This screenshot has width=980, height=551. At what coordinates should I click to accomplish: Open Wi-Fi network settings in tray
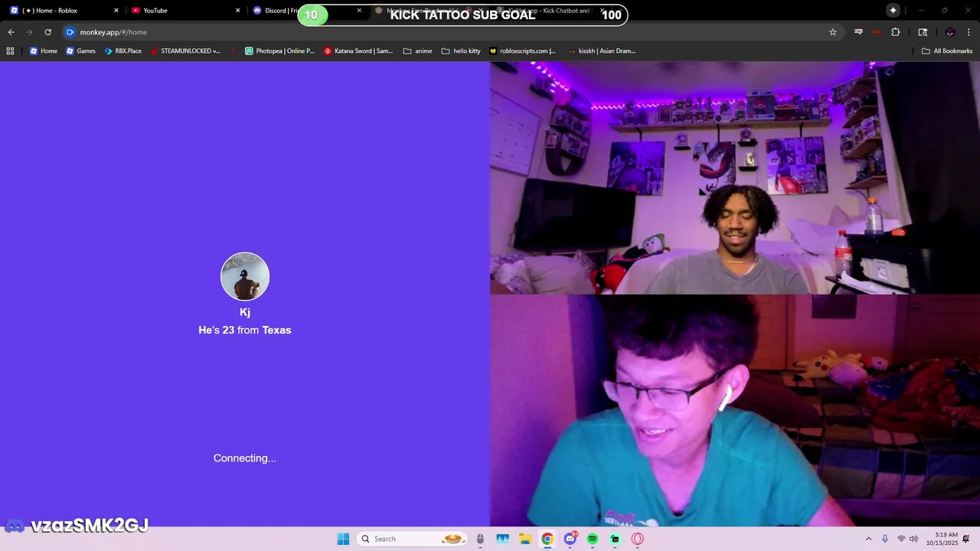click(901, 539)
